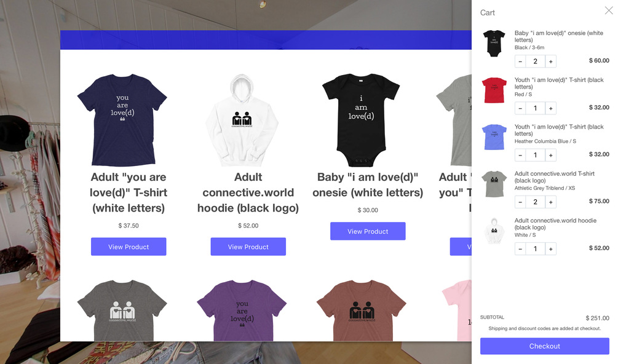Select the mauve connective.world logo T-shirt image
Screen dimensions: 618x364
(x=361, y=311)
